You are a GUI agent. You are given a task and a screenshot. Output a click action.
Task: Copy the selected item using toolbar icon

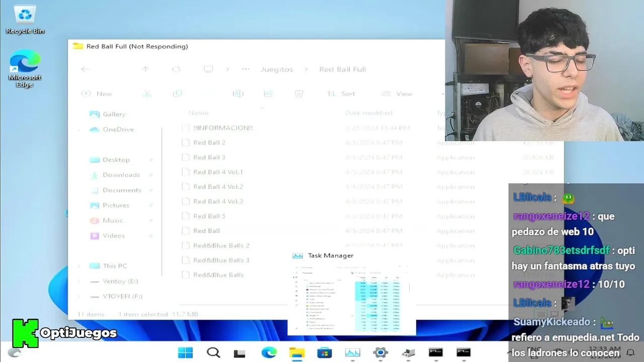[x=177, y=94]
